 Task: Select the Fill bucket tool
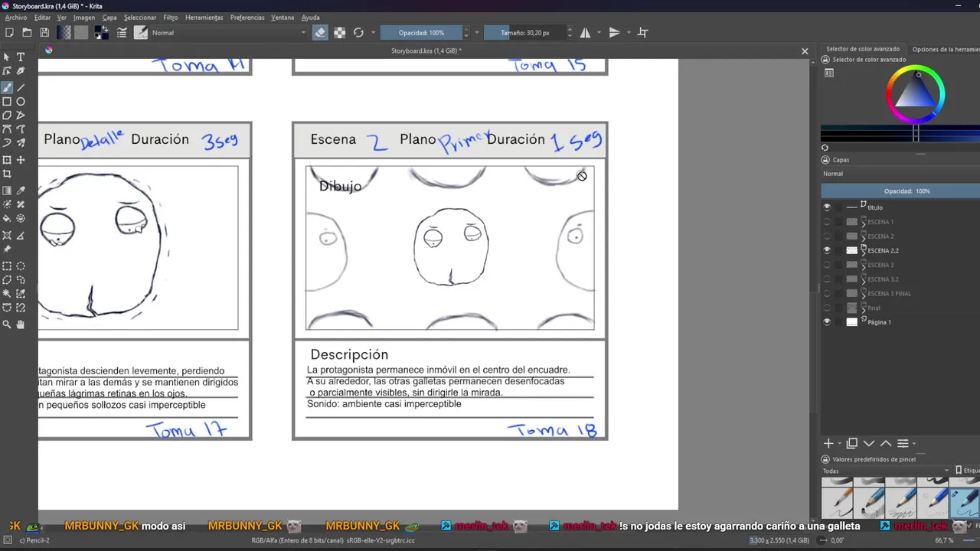pos(7,218)
